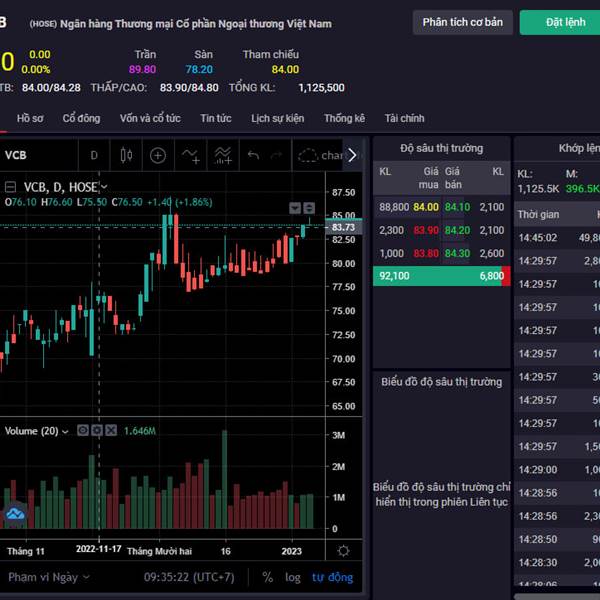Click ask price 84.20 in market depth
600x600 pixels.
click(457, 230)
